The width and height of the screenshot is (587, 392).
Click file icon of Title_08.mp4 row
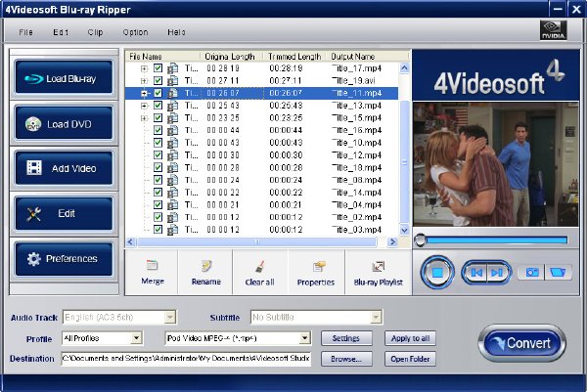(x=172, y=180)
